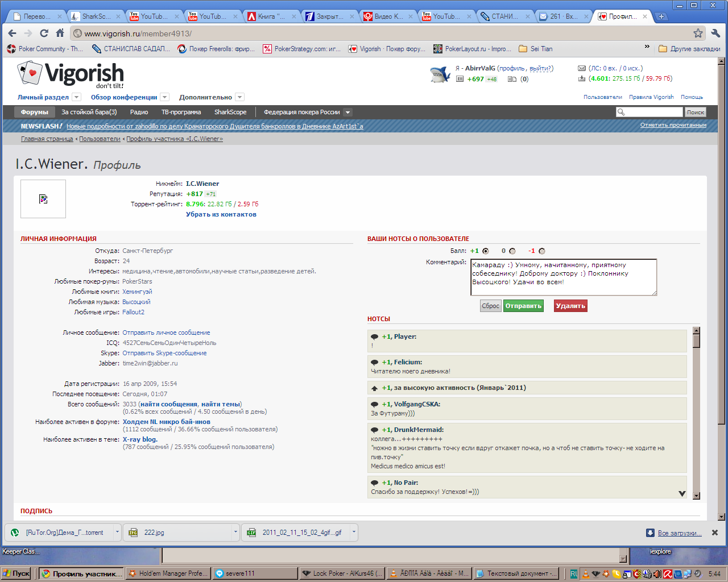Bookmark this page with the star icon
Screen dimensions: 728x582
pos(698,34)
